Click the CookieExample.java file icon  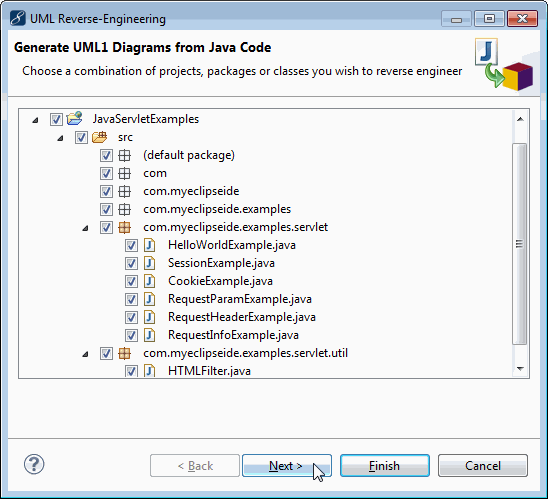tap(150, 281)
